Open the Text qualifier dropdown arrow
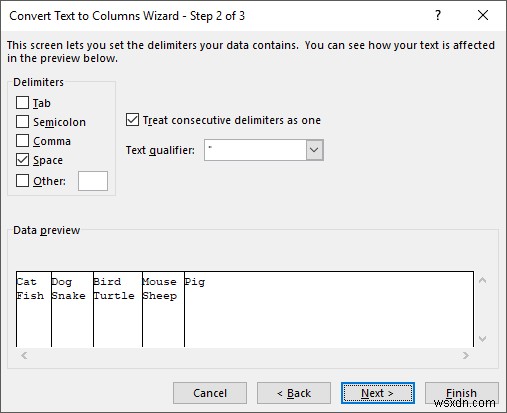Screen dimensions: 507x413 click(314, 150)
